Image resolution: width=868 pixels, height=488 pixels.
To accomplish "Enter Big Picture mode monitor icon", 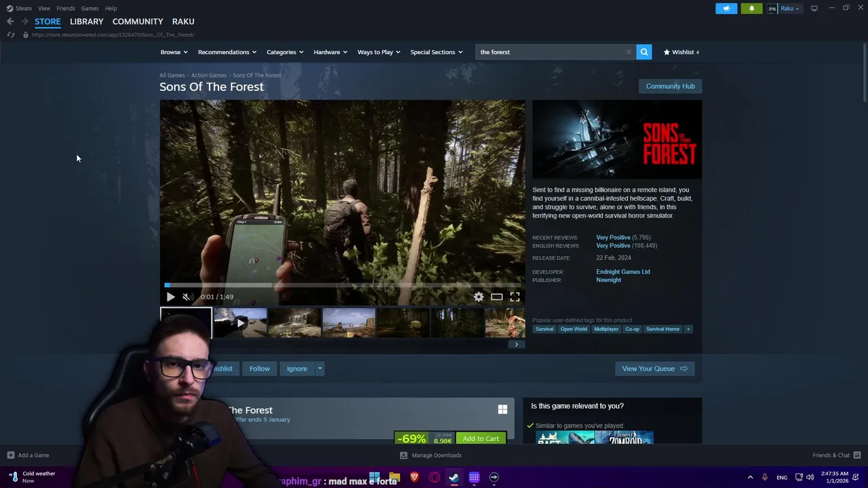I will 814,8.
